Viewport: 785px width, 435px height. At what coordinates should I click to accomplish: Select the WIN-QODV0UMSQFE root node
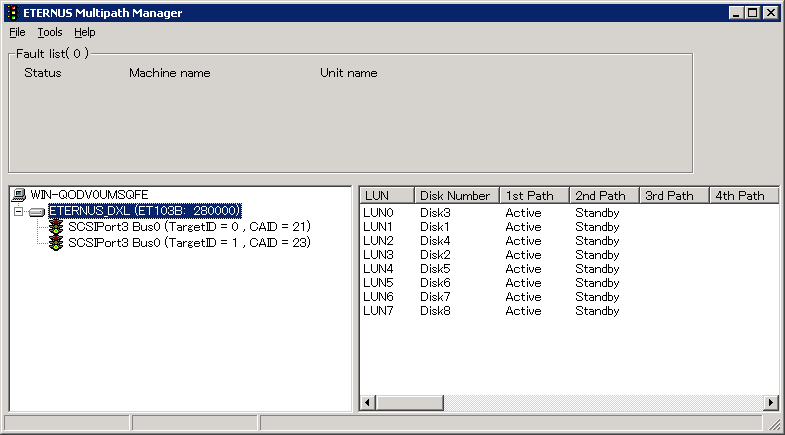[89, 194]
